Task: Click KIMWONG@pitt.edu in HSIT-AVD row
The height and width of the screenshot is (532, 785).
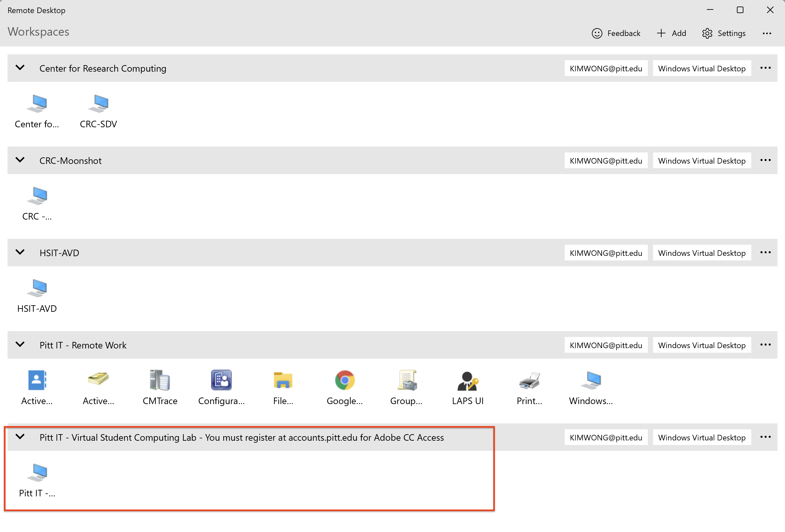Action: click(606, 253)
